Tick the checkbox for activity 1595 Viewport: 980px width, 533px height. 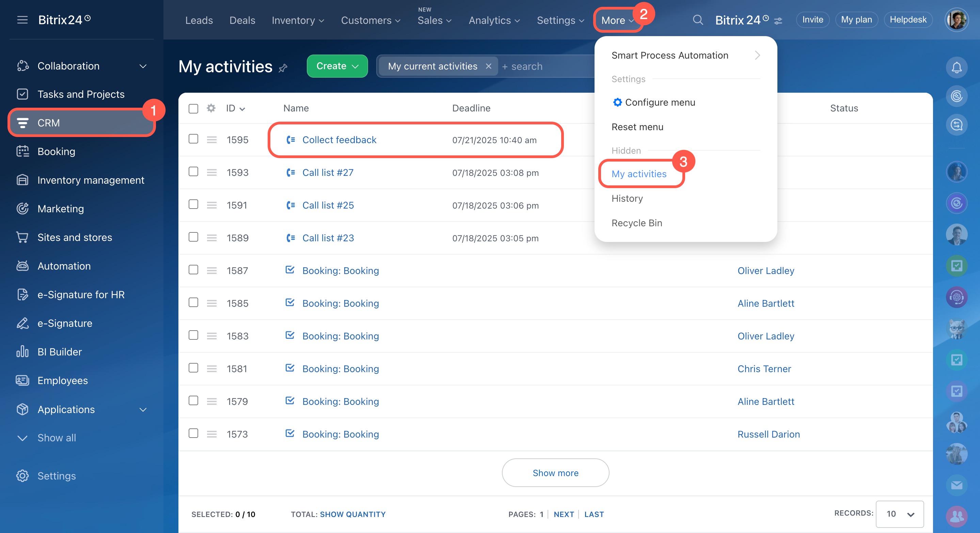pos(193,139)
